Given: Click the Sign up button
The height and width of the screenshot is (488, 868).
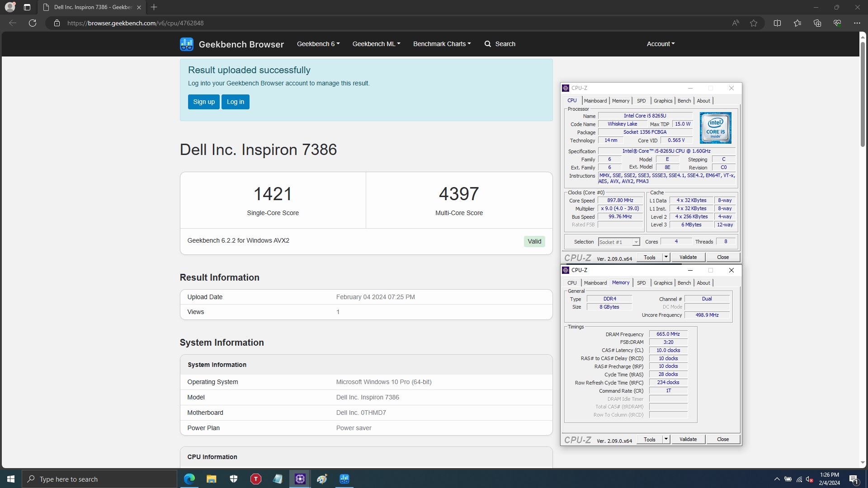Looking at the screenshot, I should tap(204, 102).
